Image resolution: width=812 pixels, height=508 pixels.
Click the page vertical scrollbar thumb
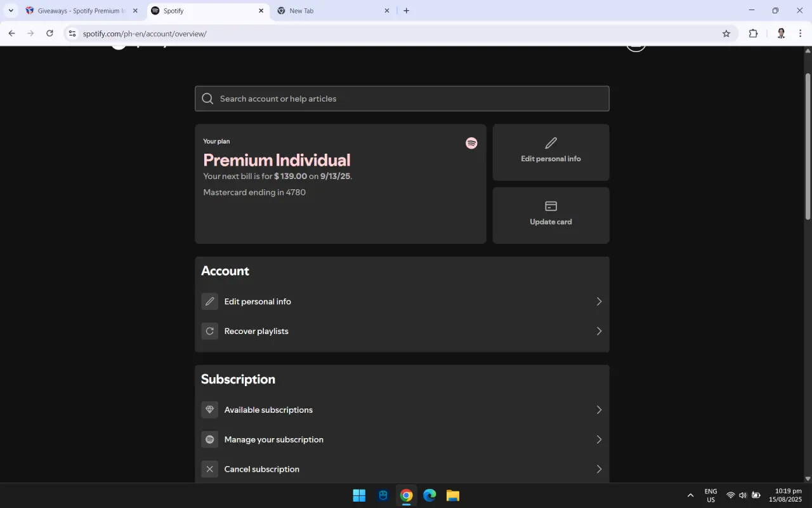click(808, 146)
